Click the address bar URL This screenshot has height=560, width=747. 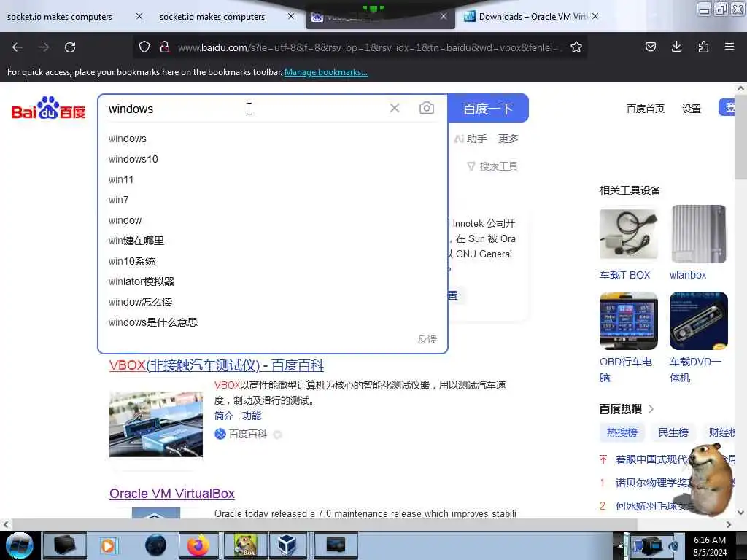click(x=369, y=47)
